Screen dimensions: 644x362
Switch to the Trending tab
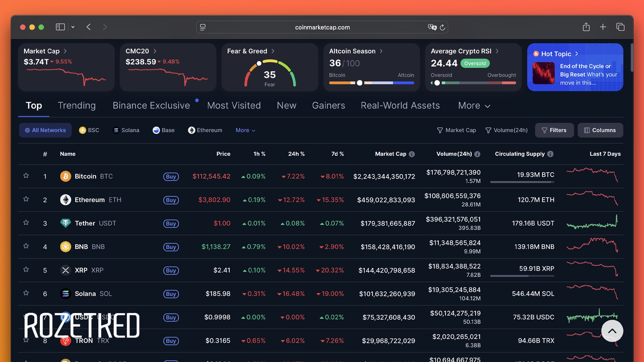point(76,106)
